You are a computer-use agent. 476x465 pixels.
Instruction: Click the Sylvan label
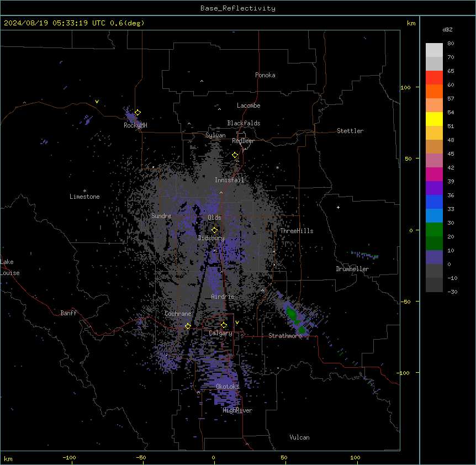point(215,135)
